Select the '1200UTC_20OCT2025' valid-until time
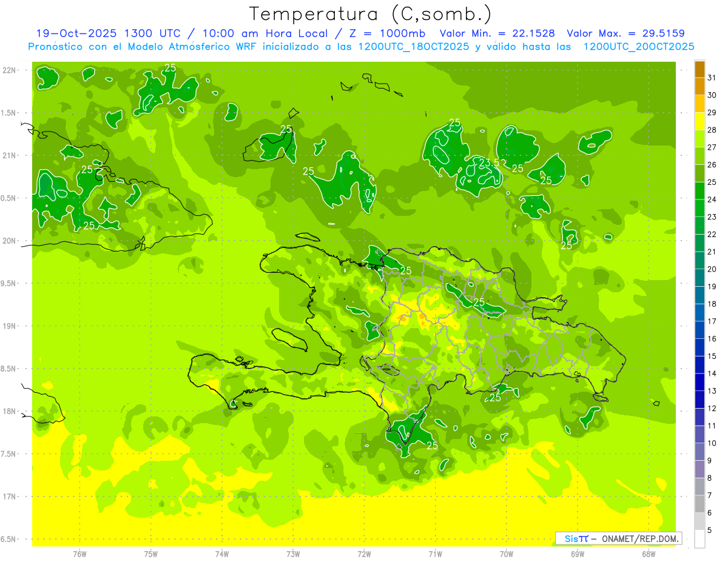 (639, 47)
